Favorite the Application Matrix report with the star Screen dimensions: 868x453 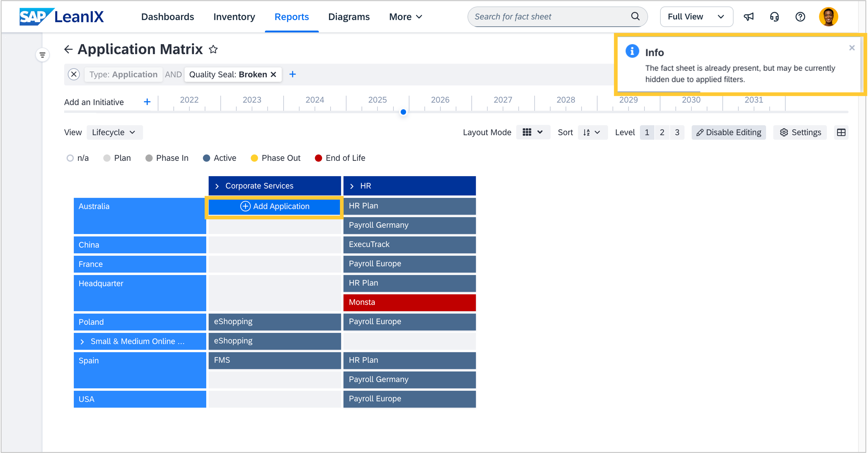point(213,49)
